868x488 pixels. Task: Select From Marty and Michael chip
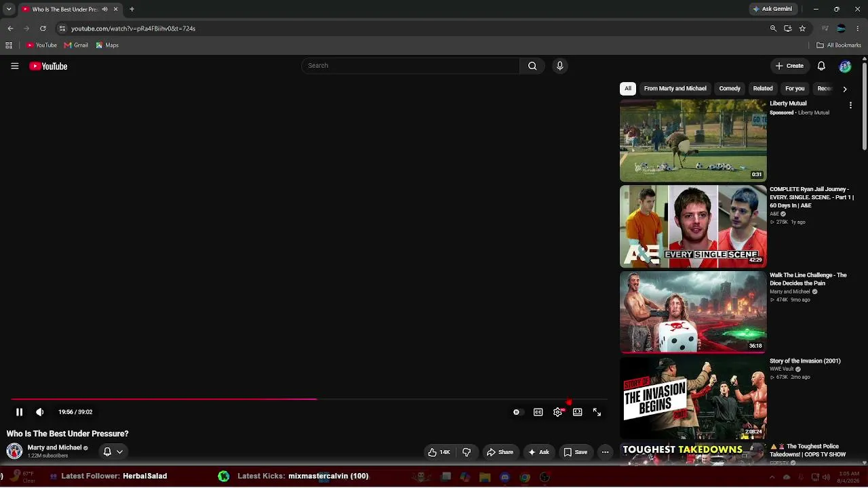pos(675,89)
